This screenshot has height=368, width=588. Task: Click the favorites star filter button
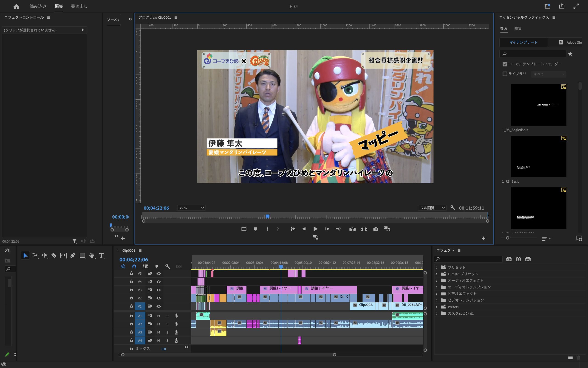pyautogui.click(x=570, y=54)
